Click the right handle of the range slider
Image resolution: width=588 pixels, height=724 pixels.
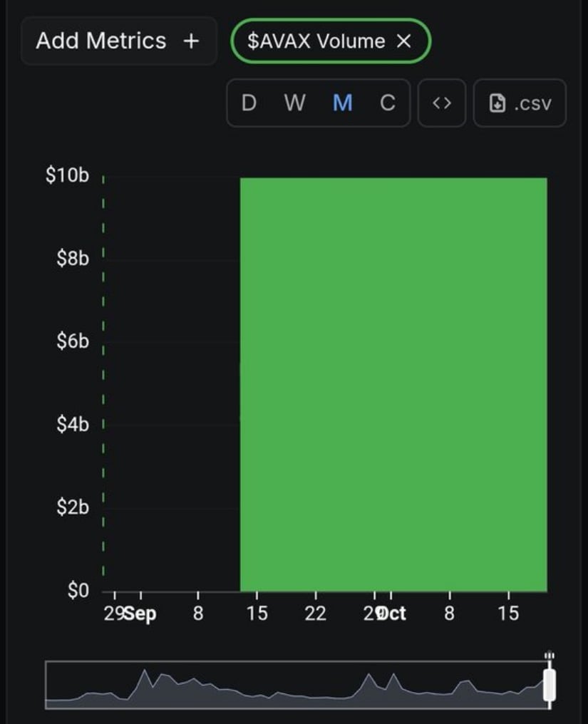(549, 685)
